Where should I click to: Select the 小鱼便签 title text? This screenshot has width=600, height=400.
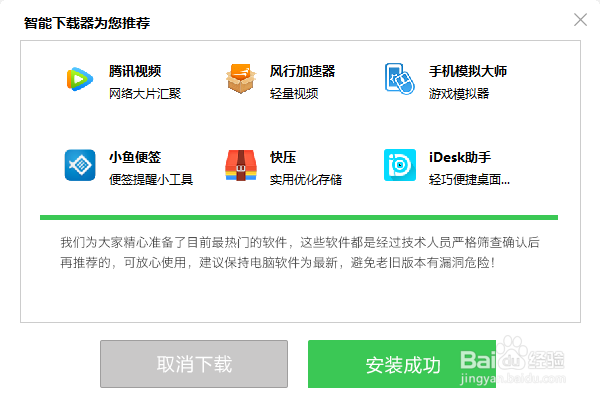point(135,157)
